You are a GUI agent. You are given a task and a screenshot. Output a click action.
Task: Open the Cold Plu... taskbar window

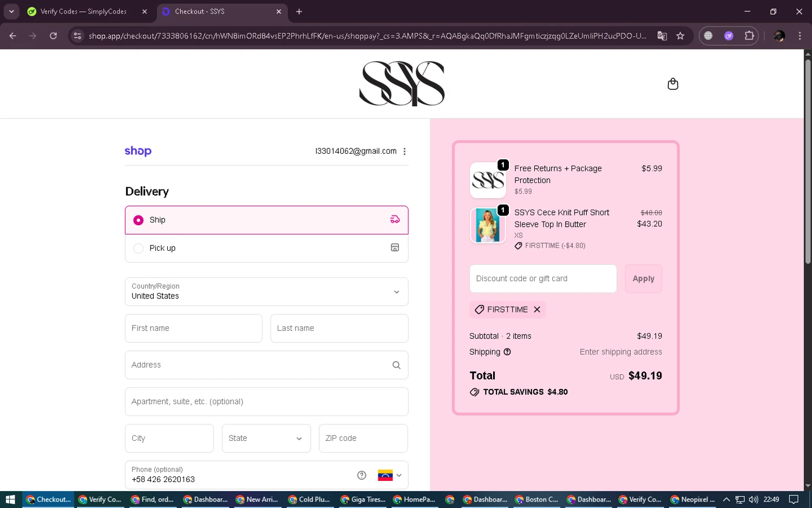click(x=309, y=499)
